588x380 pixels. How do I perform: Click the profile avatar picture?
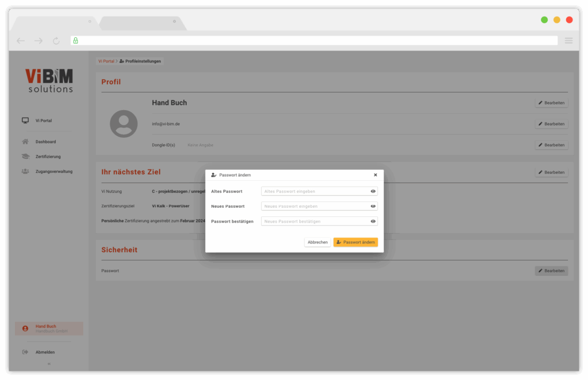click(123, 124)
